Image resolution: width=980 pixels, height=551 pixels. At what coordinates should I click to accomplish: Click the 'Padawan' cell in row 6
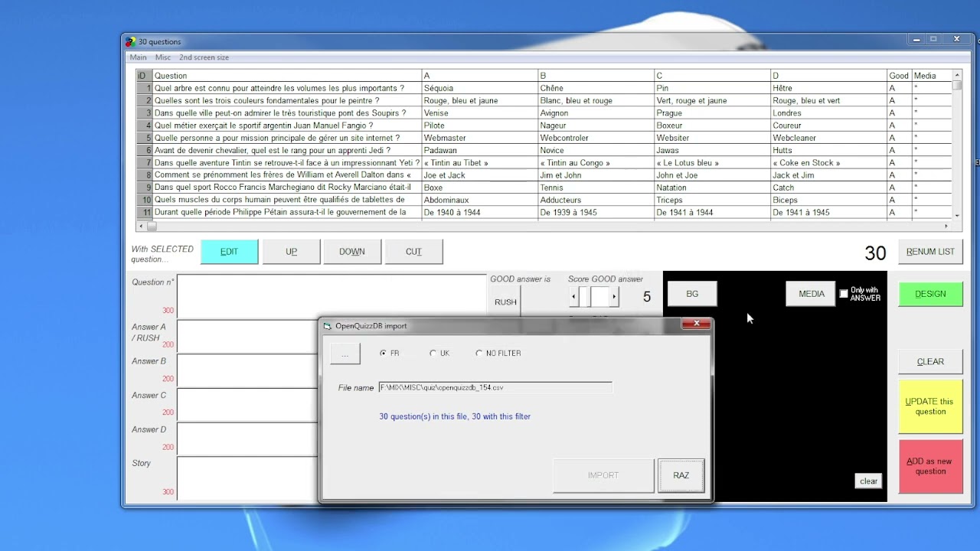tap(480, 150)
